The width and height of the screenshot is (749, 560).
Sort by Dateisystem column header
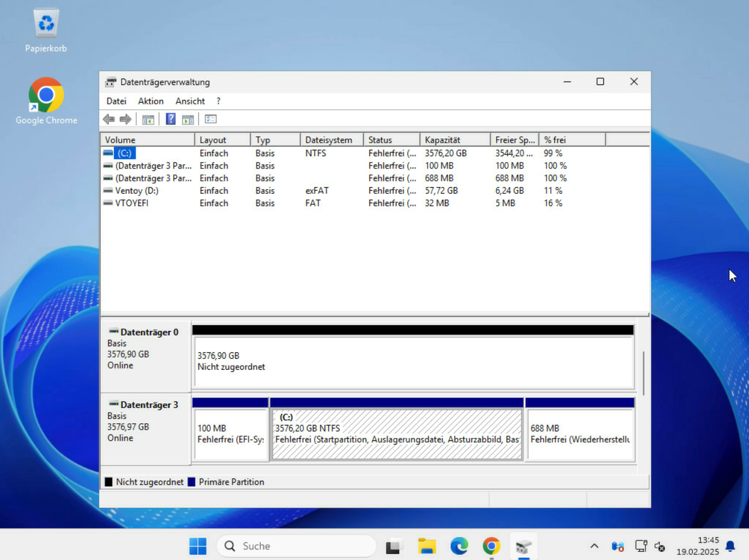point(332,140)
